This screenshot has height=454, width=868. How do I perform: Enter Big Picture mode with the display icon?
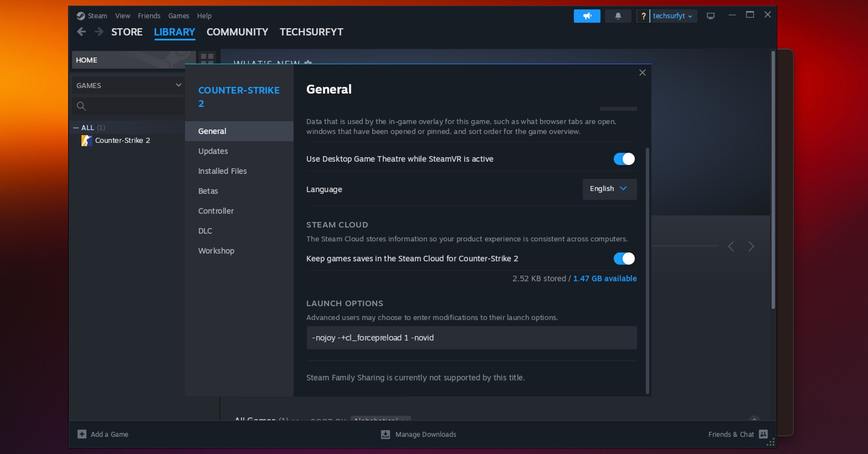tap(711, 16)
